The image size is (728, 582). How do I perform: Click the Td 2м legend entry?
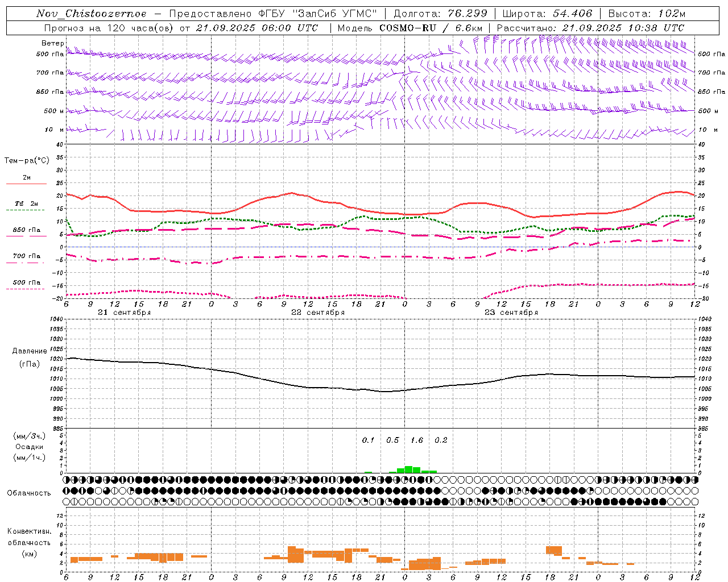(27, 203)
